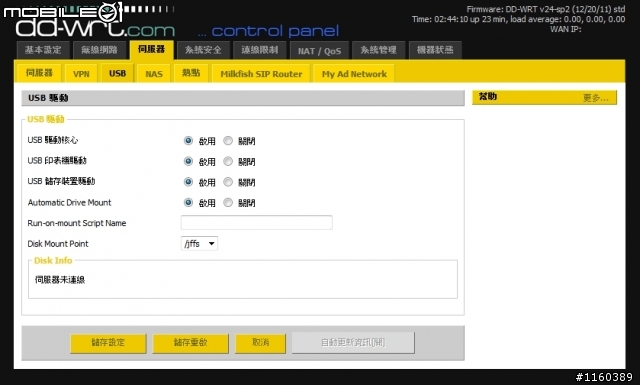Disable USB 印表機驅動 radio
The height and width of the screenshot is (385, 640).
pyautogui.click(x=228, y=161)
